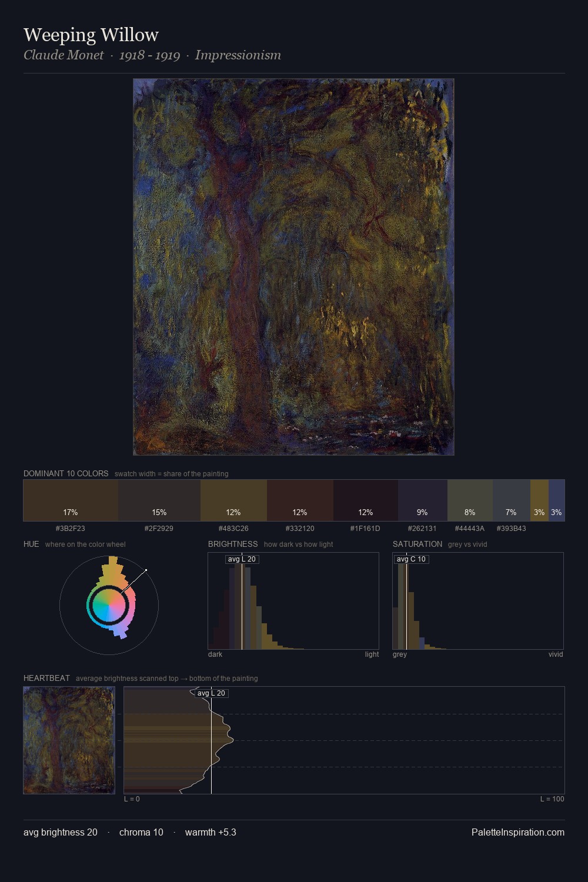Open the PaletteInspiration.com link
This screenshot has height=882, width=588.
518,832
